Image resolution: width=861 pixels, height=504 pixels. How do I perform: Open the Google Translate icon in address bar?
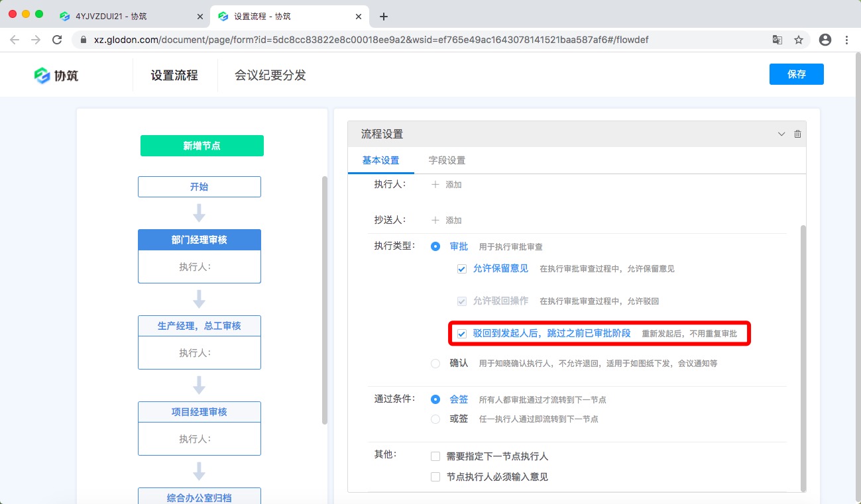coord(777,40)
